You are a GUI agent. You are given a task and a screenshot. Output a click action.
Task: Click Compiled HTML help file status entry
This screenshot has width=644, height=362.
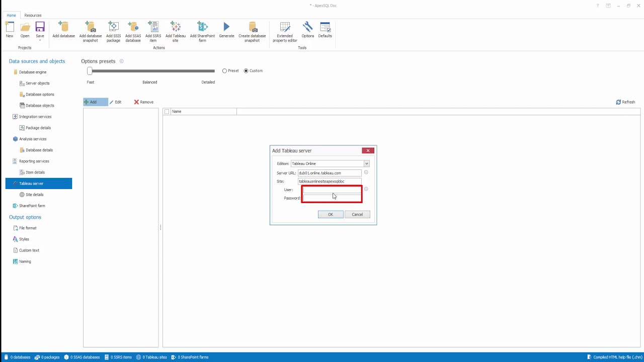coord(614,357)
